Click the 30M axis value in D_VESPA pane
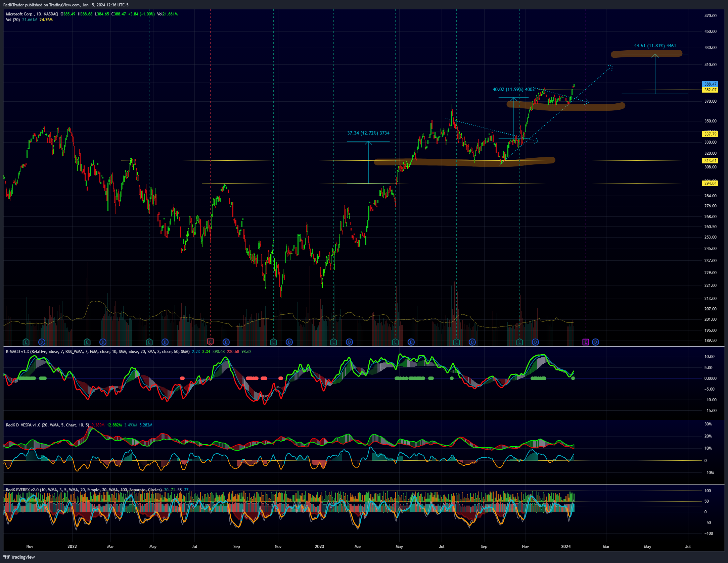 (708, 424)
